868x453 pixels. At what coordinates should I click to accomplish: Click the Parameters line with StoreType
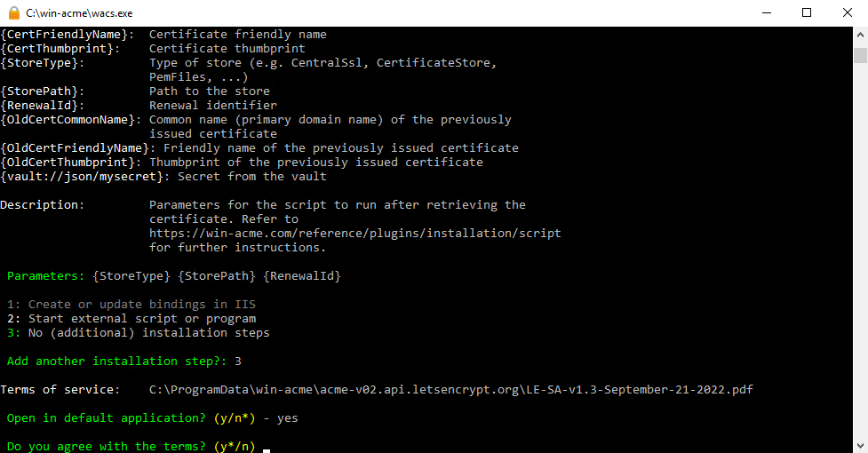(x=174, y=276)
